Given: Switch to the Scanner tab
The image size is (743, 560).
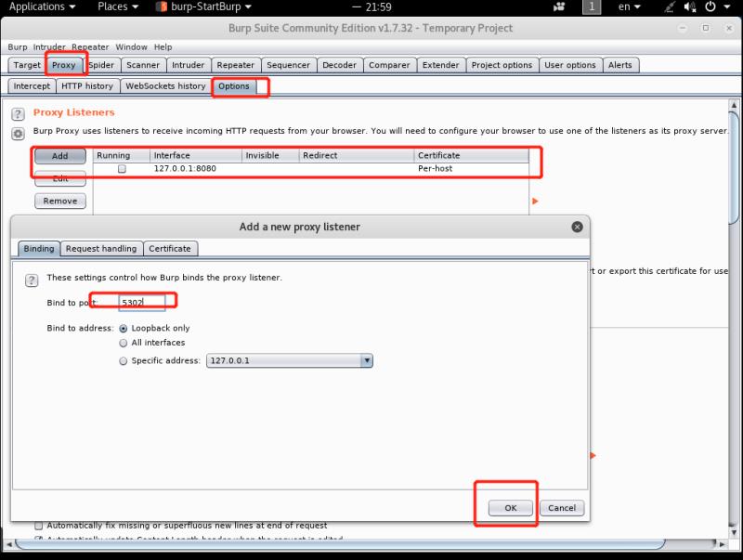Looking at the screenshot, I should (143, 65).
